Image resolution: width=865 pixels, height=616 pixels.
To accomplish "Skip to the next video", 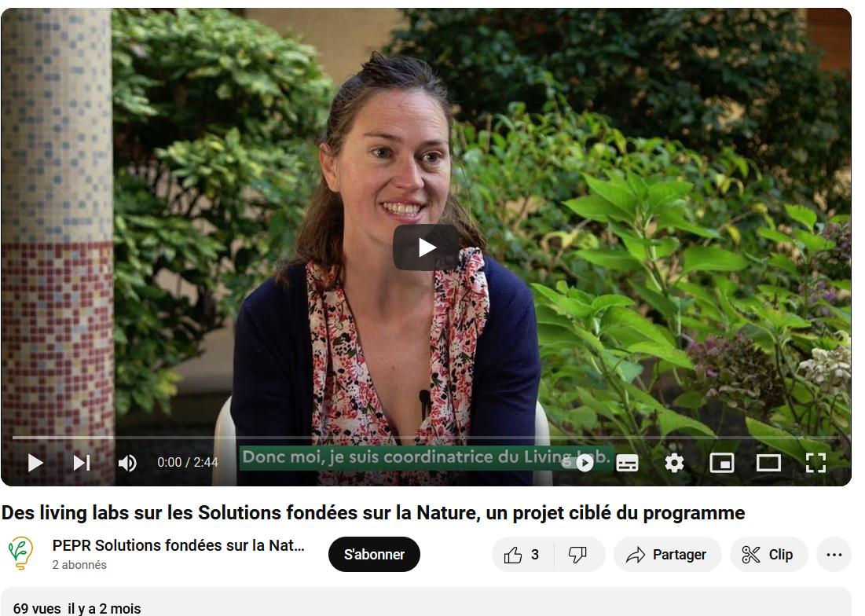I will 82,463.
